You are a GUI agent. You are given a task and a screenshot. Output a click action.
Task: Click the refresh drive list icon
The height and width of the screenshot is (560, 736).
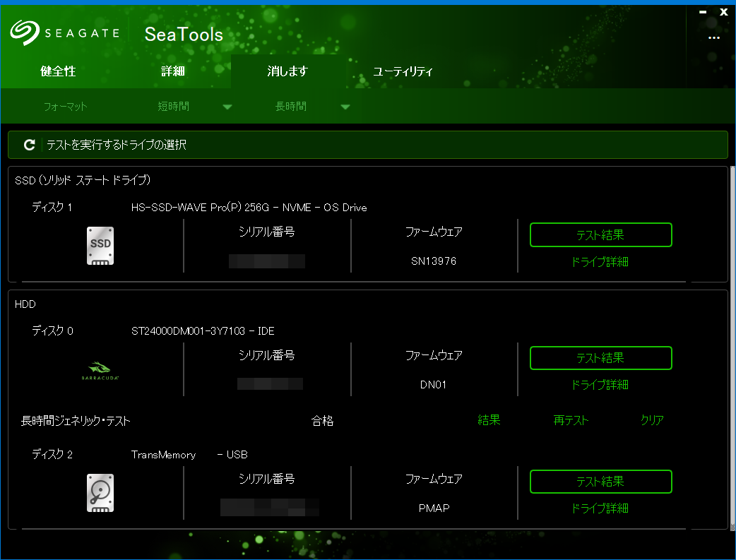(x=29, y=145)
